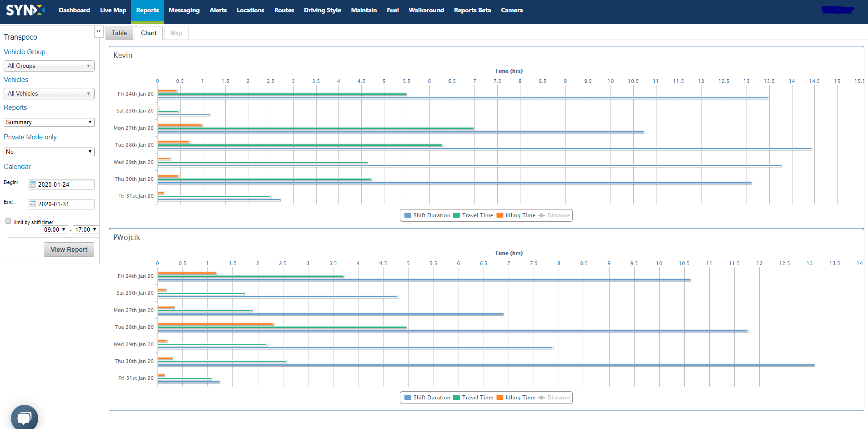The height and width of the screenshot is (429, 868).
Task: Open the 09:00 shift start time selector
Action: (x=55, y=230)
